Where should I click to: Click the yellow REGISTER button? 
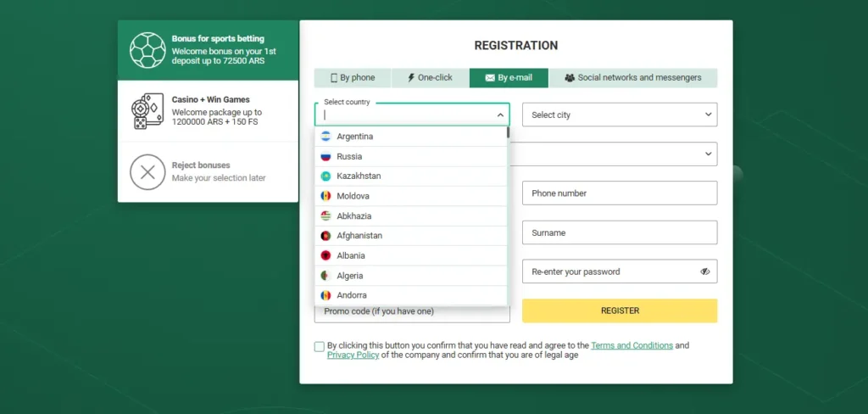620,310
